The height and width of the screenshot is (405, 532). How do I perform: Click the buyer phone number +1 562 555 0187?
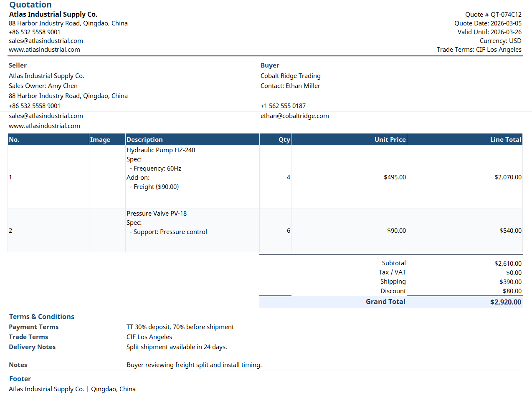[283, 106]
